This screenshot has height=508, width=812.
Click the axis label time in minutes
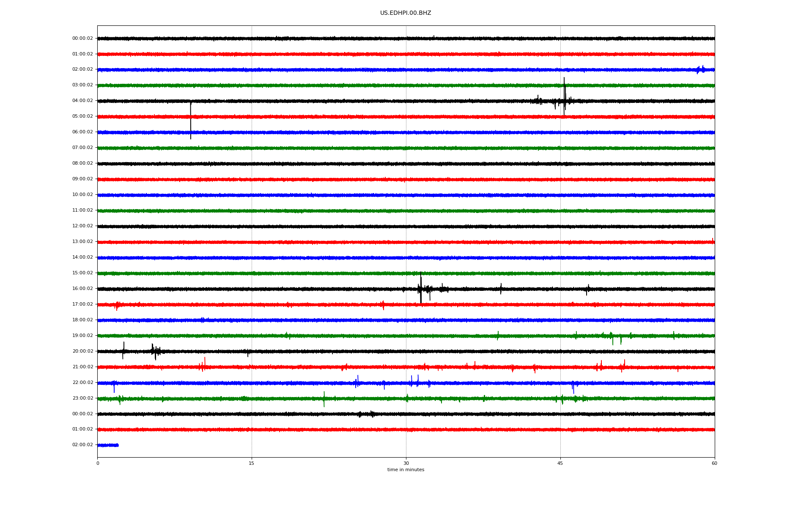click(x=406, y=470)
